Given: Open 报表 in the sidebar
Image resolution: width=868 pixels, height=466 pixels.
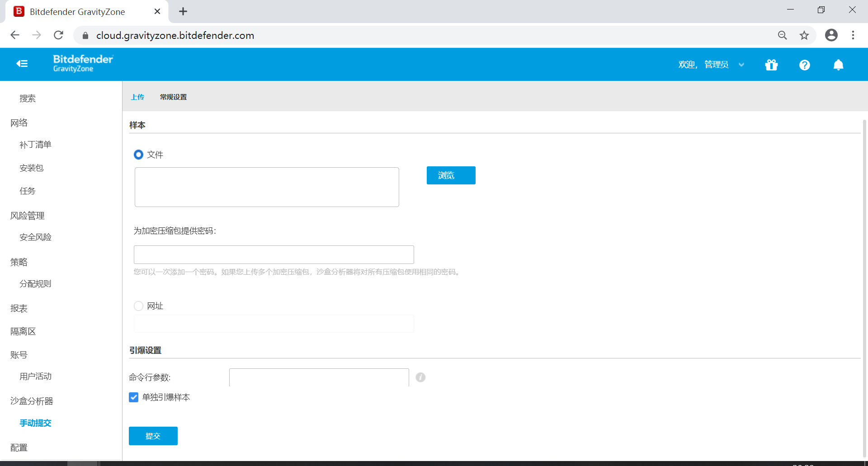Looking at the screenshot, I should click(x=19, y=308).
